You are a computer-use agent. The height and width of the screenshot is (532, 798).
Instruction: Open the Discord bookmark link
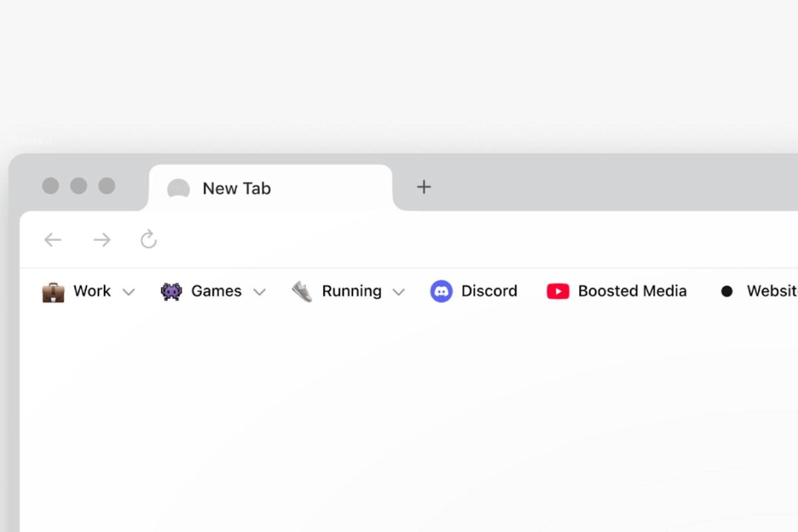pyautogui.click(x=489, y=291)
